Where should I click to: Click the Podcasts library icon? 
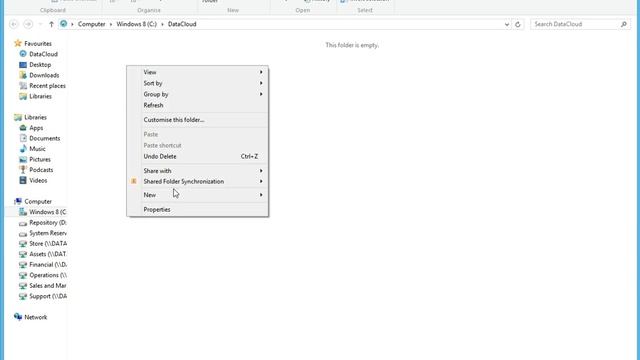pos(23,170)
